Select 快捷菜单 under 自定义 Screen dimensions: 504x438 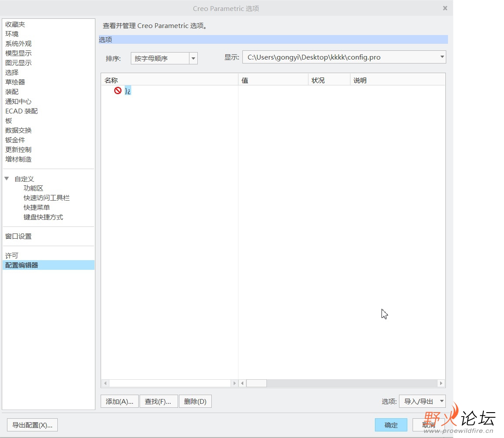click(x=37, y=207)
